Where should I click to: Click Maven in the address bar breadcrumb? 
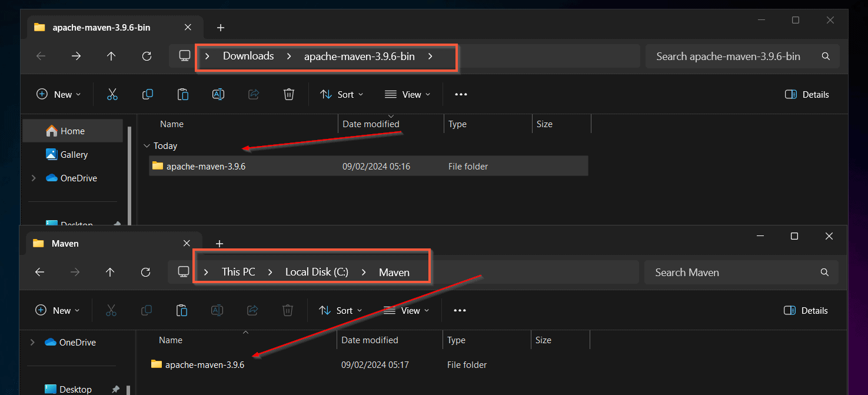point(394,272)
